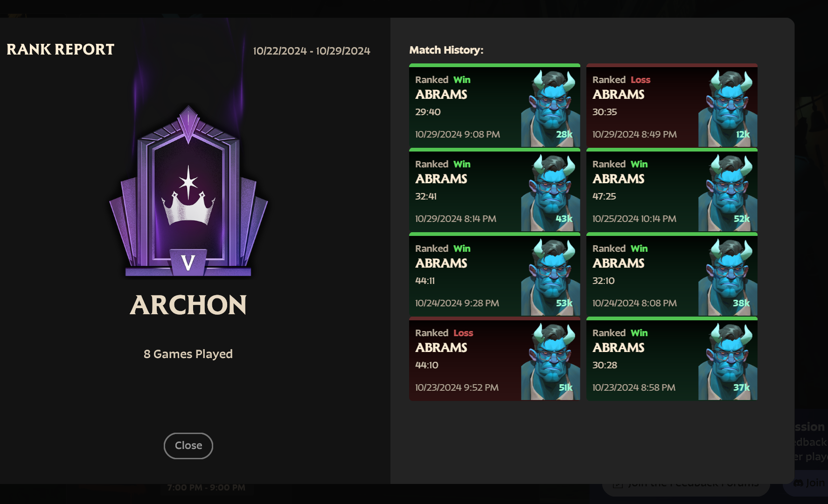828x504 pixels.
Task: Select the 32:41 ranked win card
Action: pos(494,190)
